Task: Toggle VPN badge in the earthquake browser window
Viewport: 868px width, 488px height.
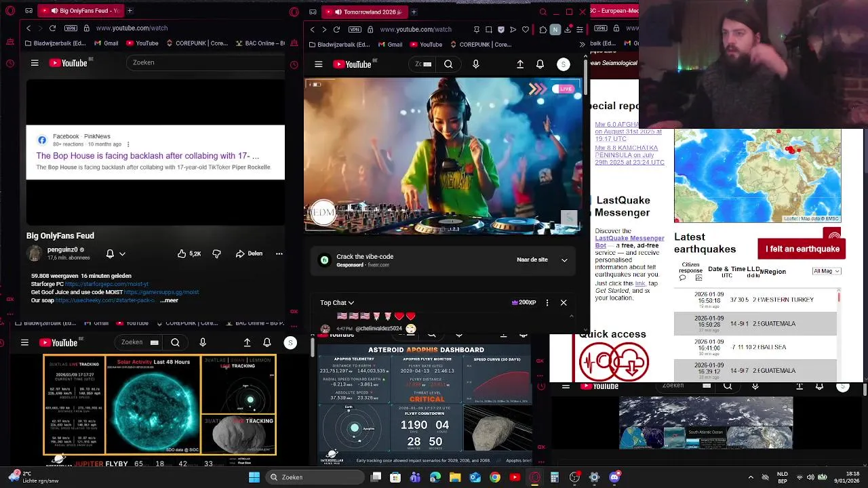Action: 601,28
